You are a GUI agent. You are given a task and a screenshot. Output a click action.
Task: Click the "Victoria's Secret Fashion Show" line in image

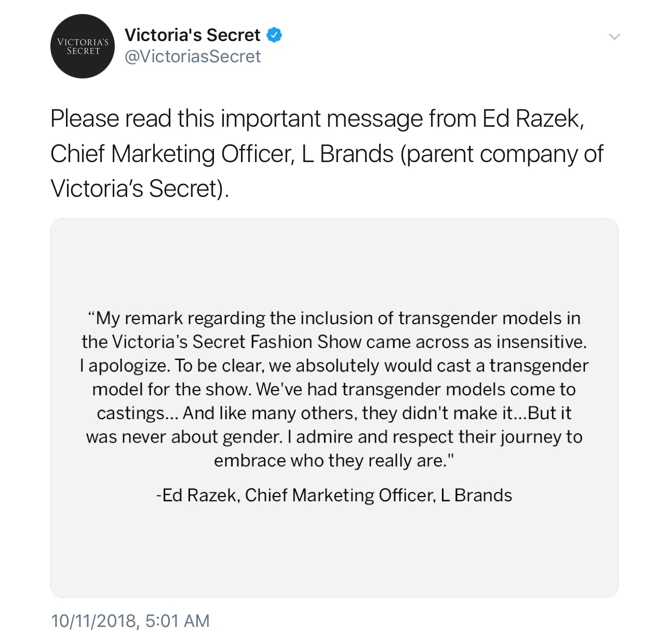tap(334, 342)
